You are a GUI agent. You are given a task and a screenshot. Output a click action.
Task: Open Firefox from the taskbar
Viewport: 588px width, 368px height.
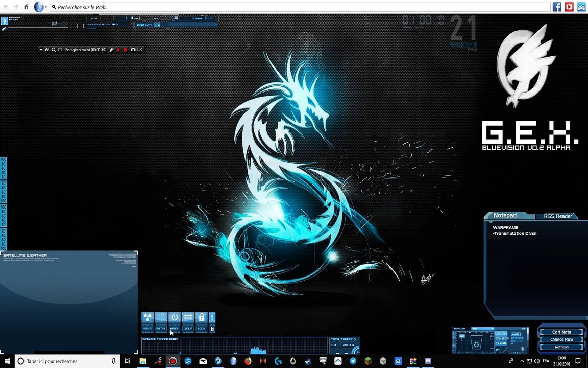(248, 361)
